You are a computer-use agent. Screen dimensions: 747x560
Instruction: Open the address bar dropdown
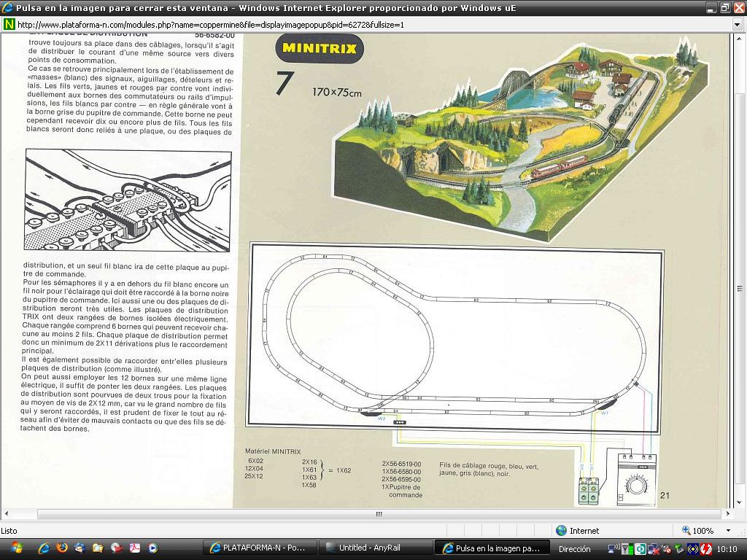click(737, 24)
